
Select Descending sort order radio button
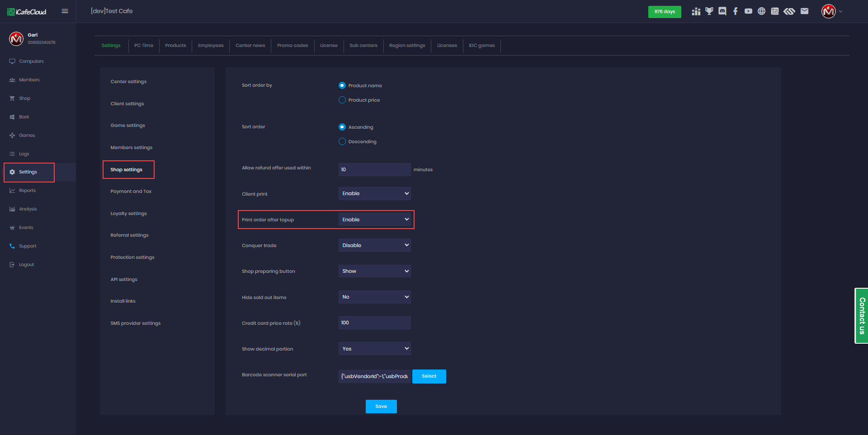coord(342,141)
